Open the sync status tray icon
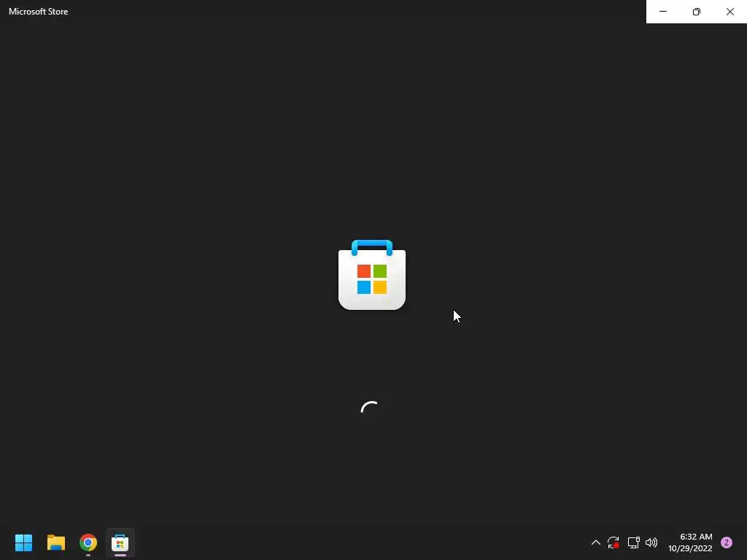 click(x=613, y=542)
